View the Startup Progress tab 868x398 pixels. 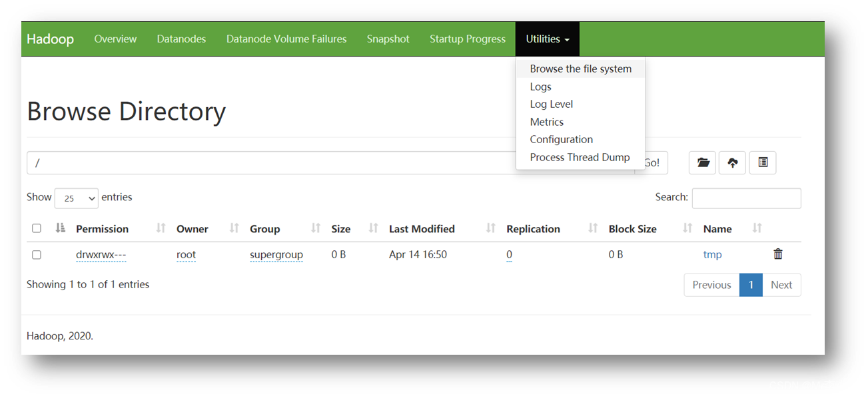tap(468, 39)
